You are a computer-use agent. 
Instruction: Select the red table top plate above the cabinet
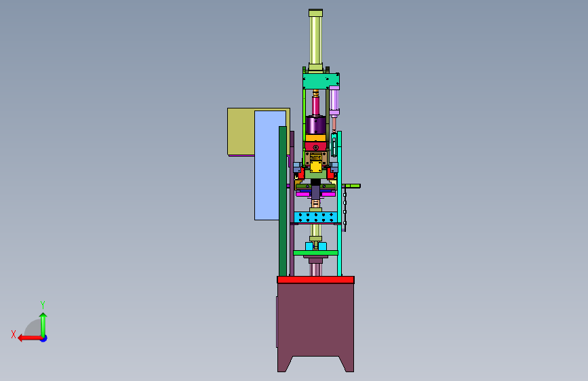pos(315,280)
